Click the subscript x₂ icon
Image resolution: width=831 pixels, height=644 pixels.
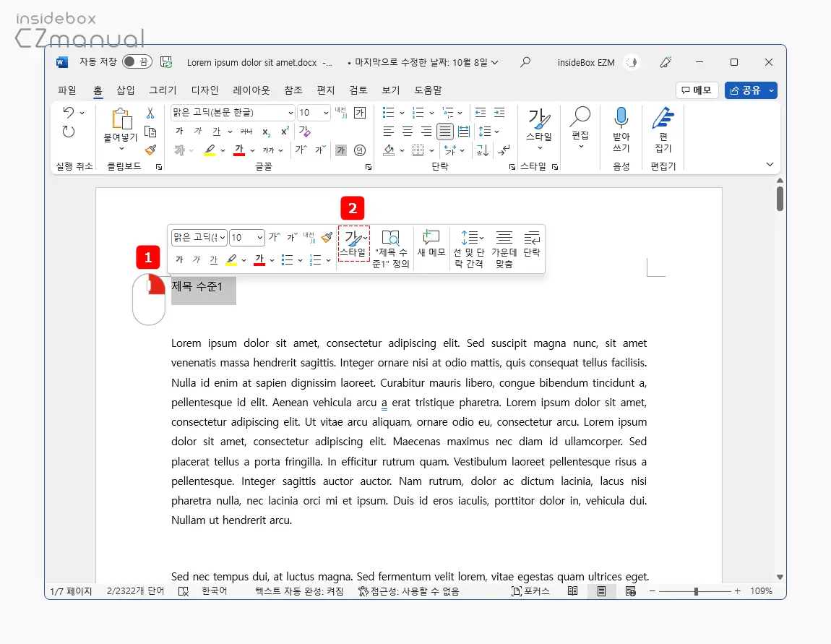pyautogui.click(x=266, y=132)
